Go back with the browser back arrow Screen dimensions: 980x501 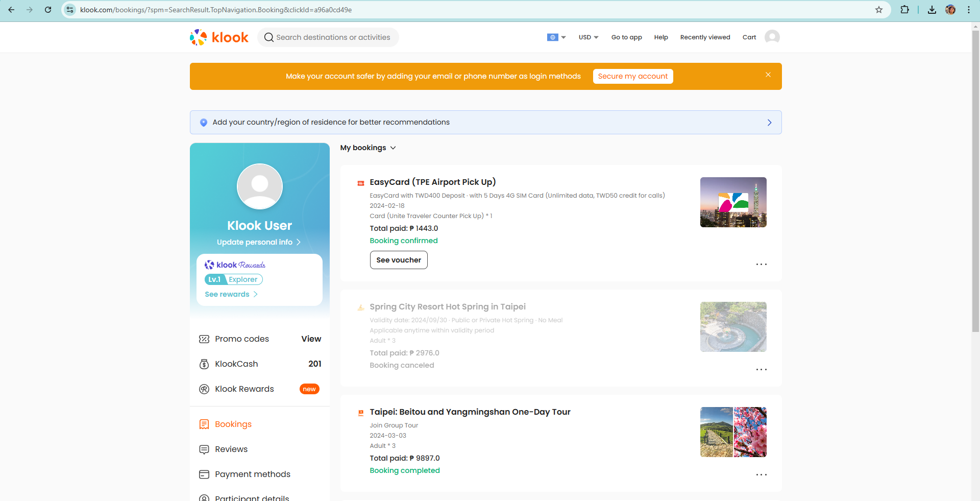click(x=11, y=10)
